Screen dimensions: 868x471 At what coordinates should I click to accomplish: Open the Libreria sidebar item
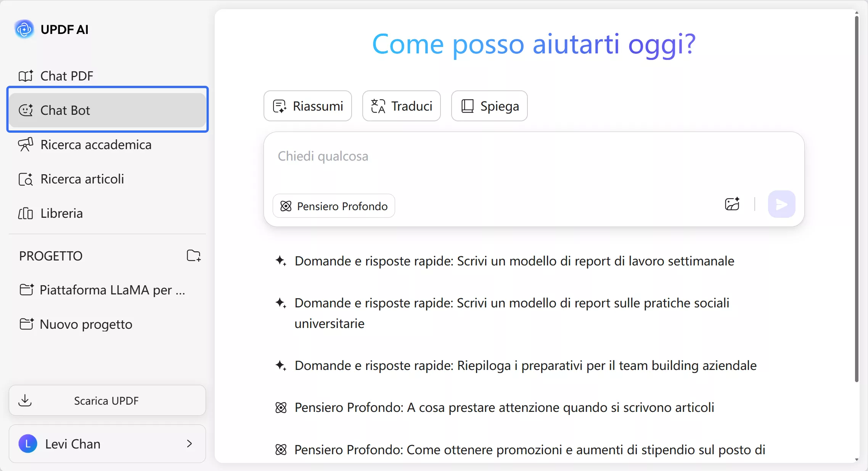(x=61, y=213)
